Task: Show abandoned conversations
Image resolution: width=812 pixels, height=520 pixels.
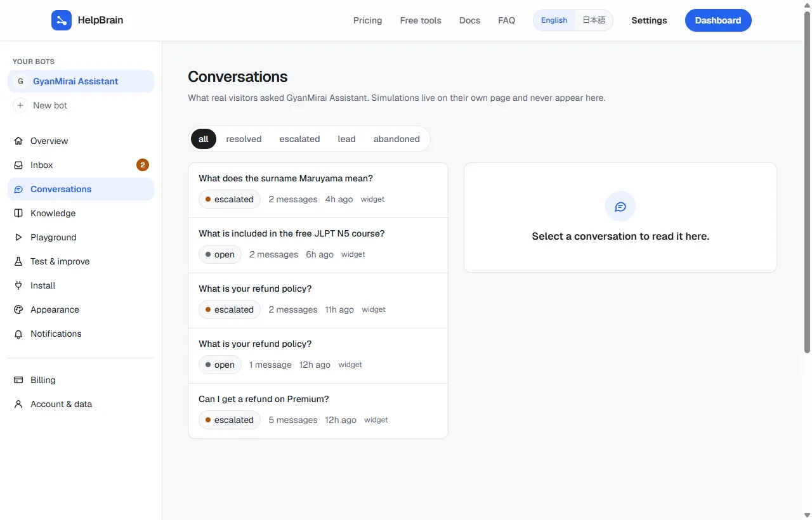Action: click(396, 139)
